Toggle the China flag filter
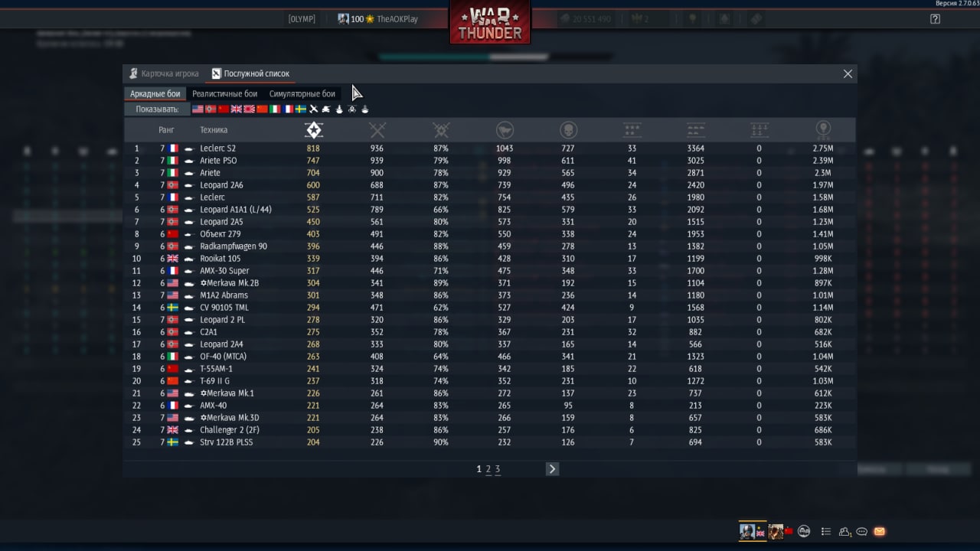This screenshot has height=551, width=980. 262,109
